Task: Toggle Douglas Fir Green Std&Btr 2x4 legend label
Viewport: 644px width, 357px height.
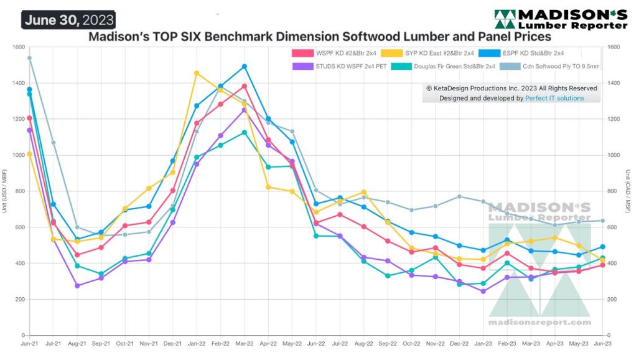Action: (x=454, y=66)
